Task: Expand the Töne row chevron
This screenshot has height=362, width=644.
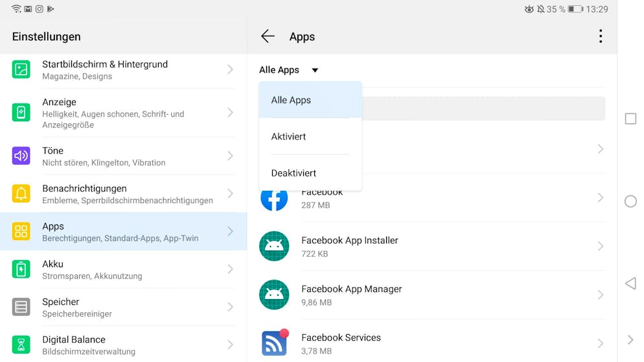Action: [x=231, y=156]
